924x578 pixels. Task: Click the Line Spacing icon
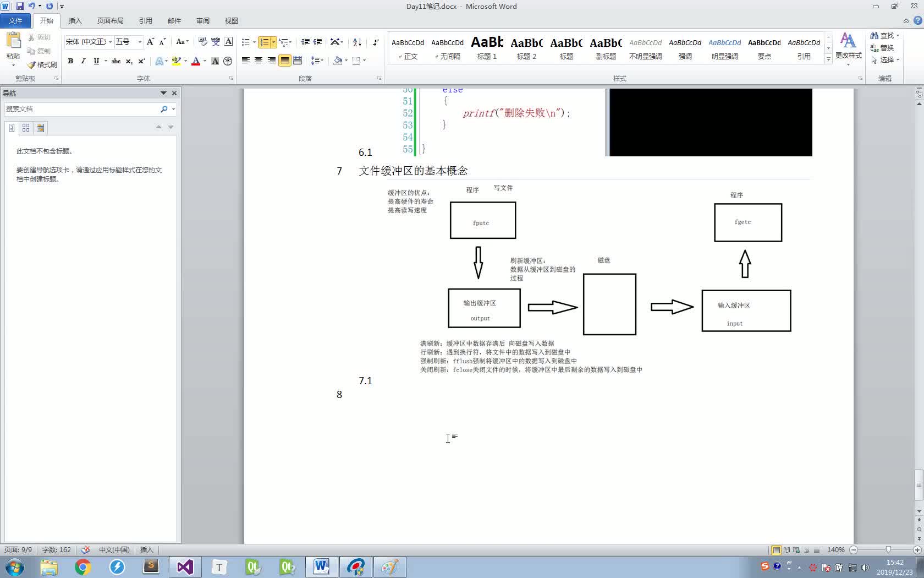pyautogui.click(x=315, y=61)
